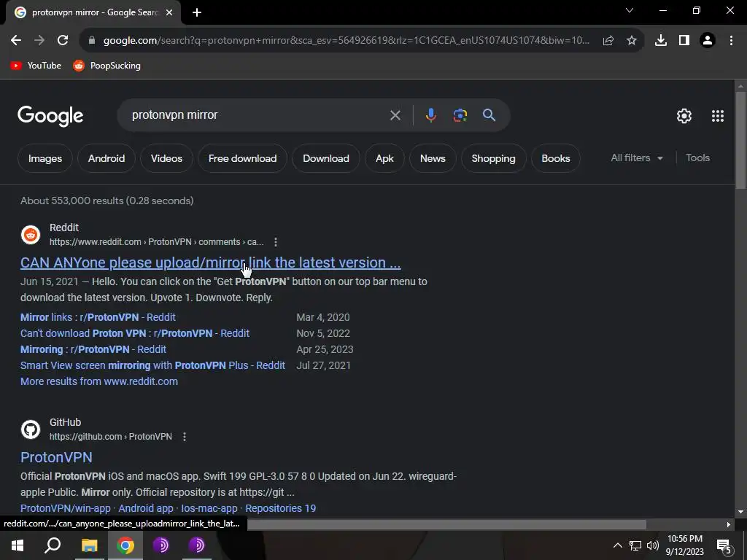
Task: Share this page from the address bar
Action: pyautogui.click(x=608, y=41)
